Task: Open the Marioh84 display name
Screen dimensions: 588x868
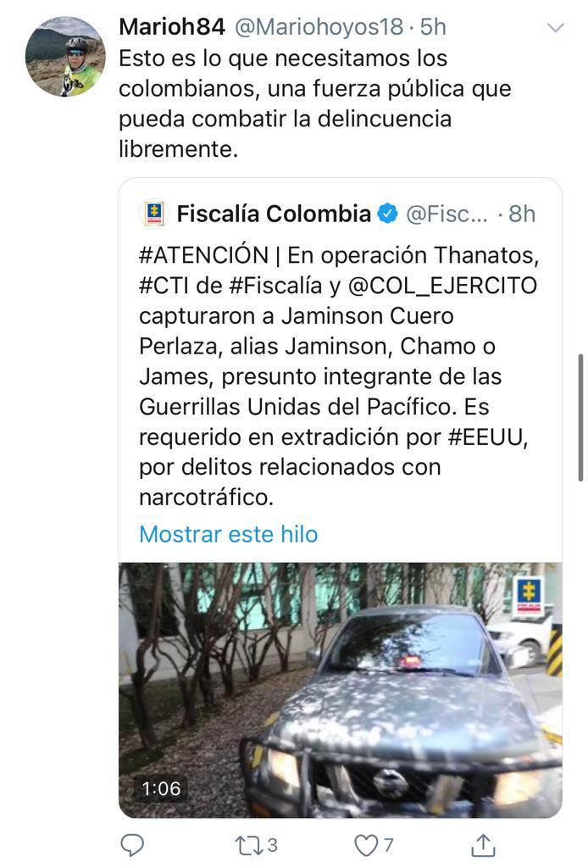Action: (172, 26)
